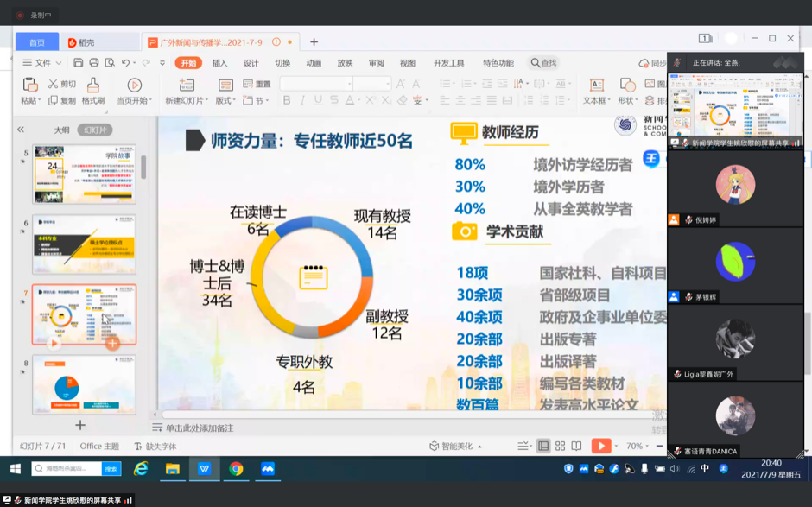Start slideshow with orange play button in status bar

tap(599, 446)
